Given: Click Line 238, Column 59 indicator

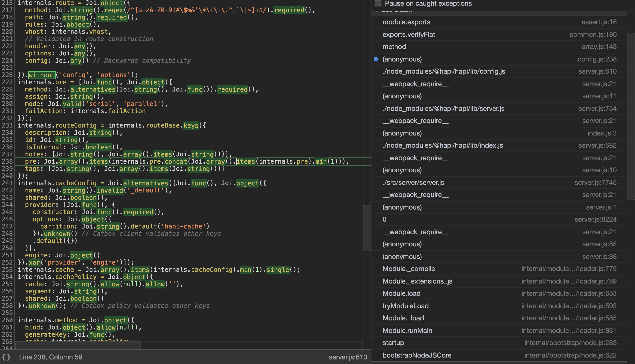Looking at the screenshot, I should tap(51, 357).
